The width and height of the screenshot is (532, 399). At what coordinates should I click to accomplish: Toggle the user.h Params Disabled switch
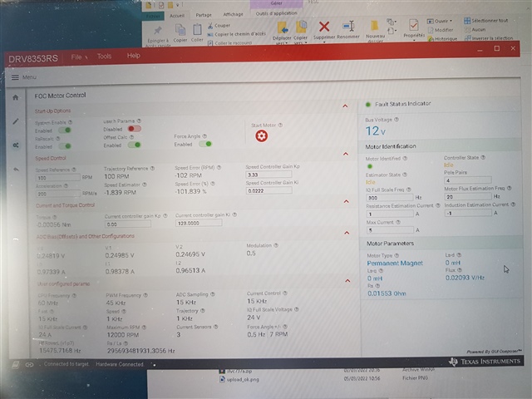(135, 129)
